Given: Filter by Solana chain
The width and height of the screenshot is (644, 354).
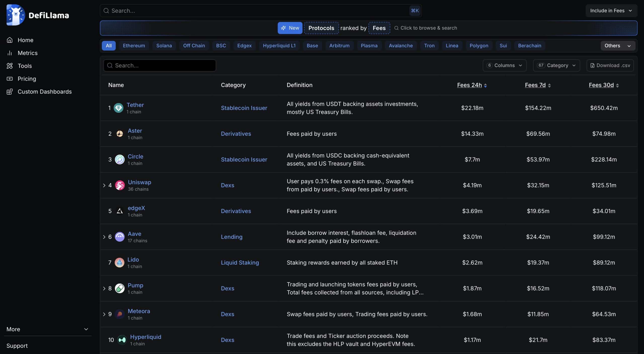Looking at the screenshot, I should [164, 46].
